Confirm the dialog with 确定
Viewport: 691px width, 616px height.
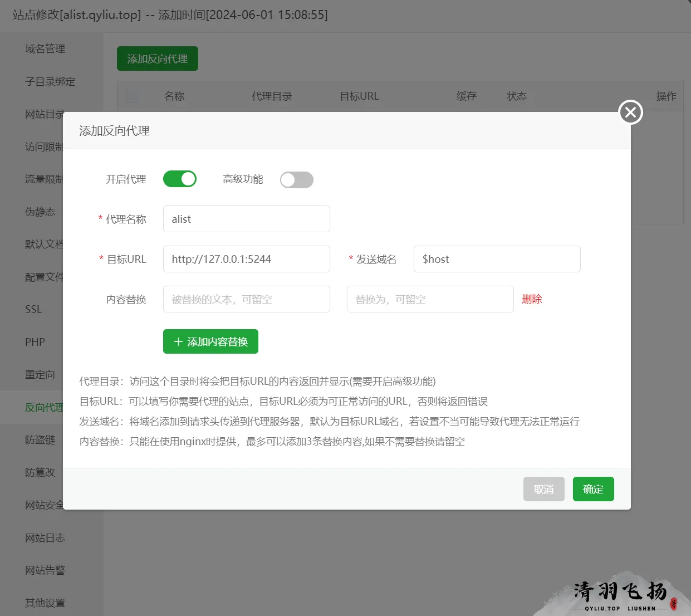[x=593, y=489]
